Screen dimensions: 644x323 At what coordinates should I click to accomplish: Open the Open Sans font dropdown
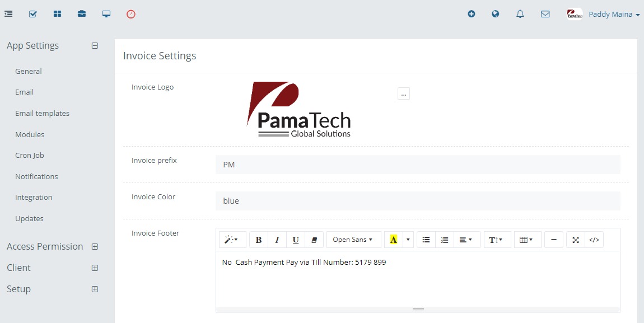click(353, 240)
